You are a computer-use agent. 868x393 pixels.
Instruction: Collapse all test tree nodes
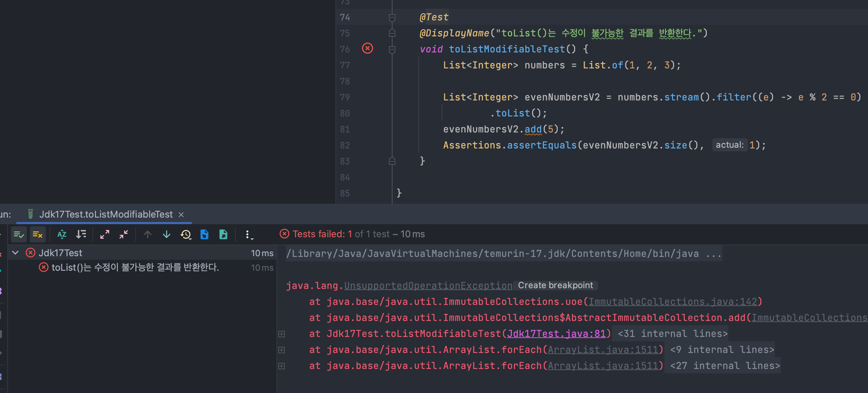pyautogui.click(x=124, y=235)
